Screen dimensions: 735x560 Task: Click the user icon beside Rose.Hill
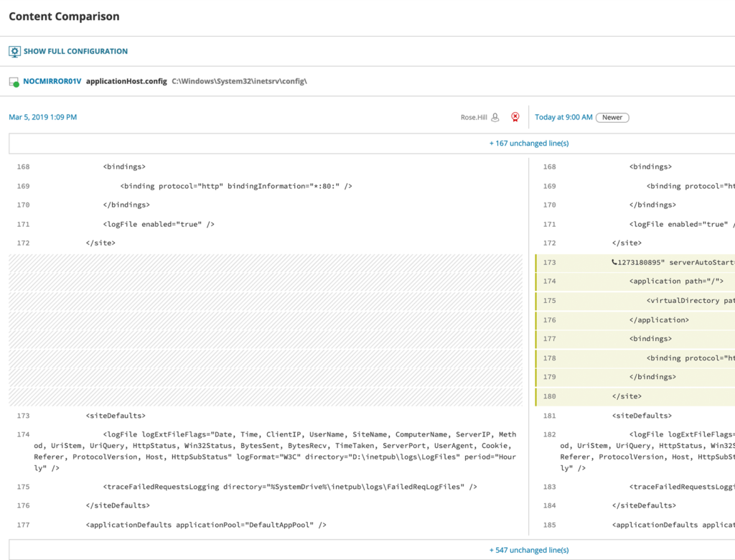[495, 117]
